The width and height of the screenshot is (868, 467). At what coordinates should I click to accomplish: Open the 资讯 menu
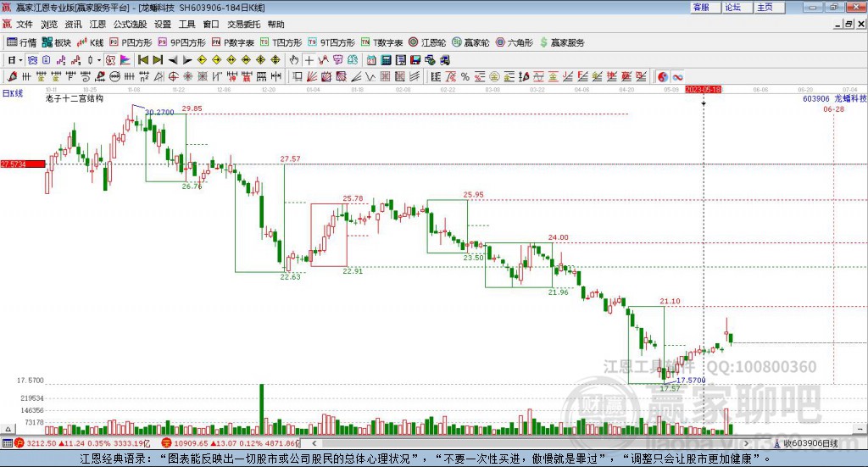[x=73, y=25]
